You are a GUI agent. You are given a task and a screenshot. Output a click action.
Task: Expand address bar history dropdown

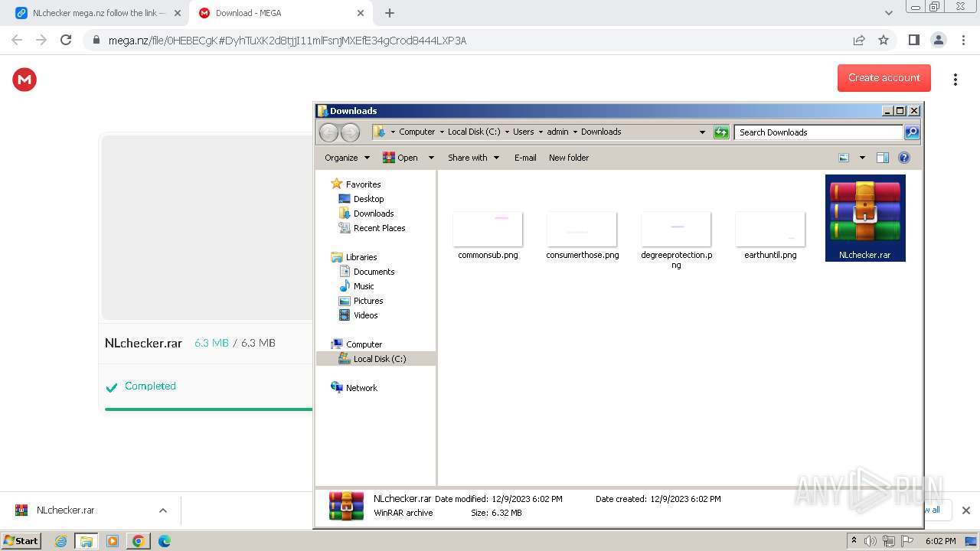(x=702, y=132)
